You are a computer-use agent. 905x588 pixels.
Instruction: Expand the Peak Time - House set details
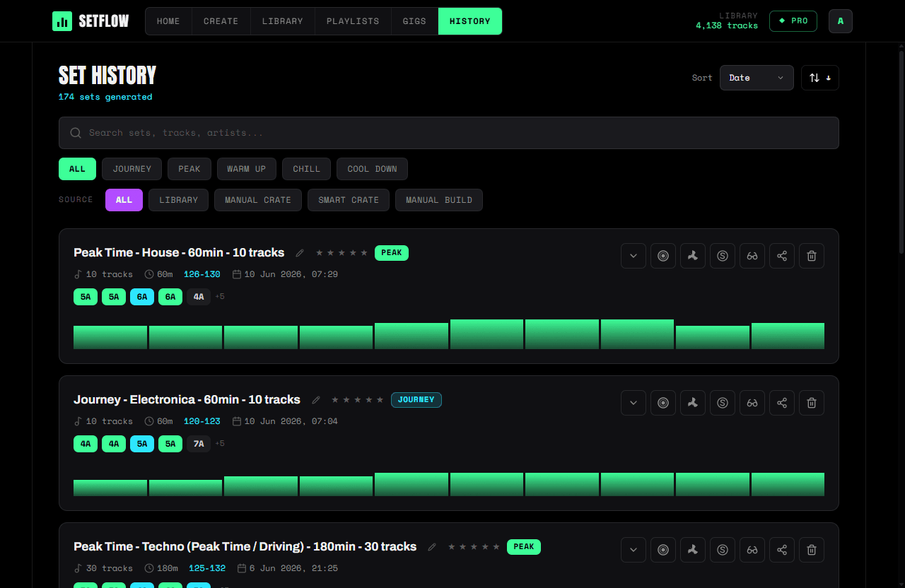[633, 256]
